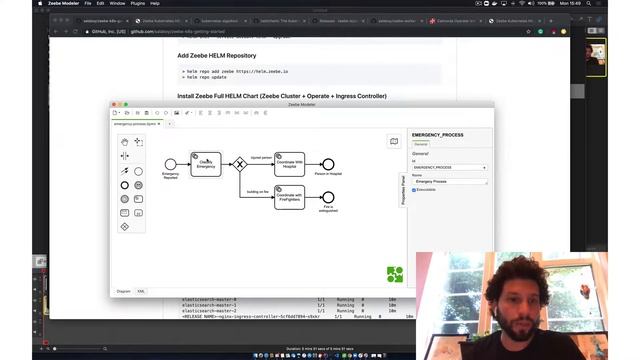Pick the thick-bordered end event shape
Screen dimensions: 640x360
tap(124, 185)
